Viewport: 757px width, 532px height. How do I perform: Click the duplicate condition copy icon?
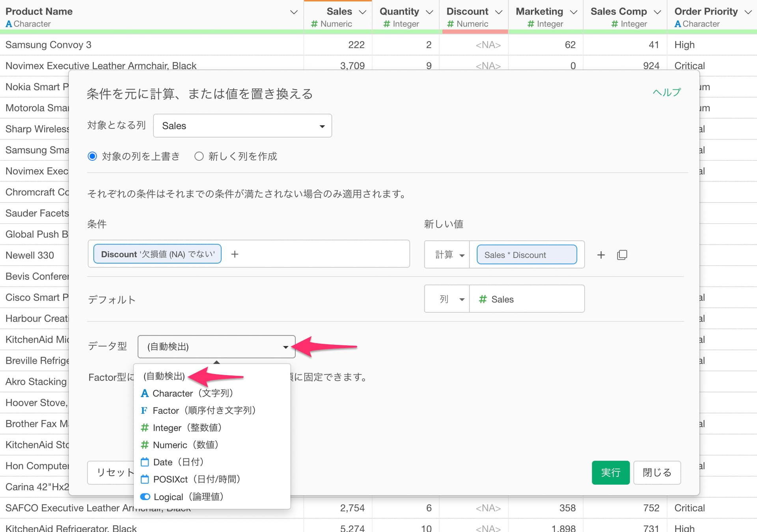[x=622, y=255]
